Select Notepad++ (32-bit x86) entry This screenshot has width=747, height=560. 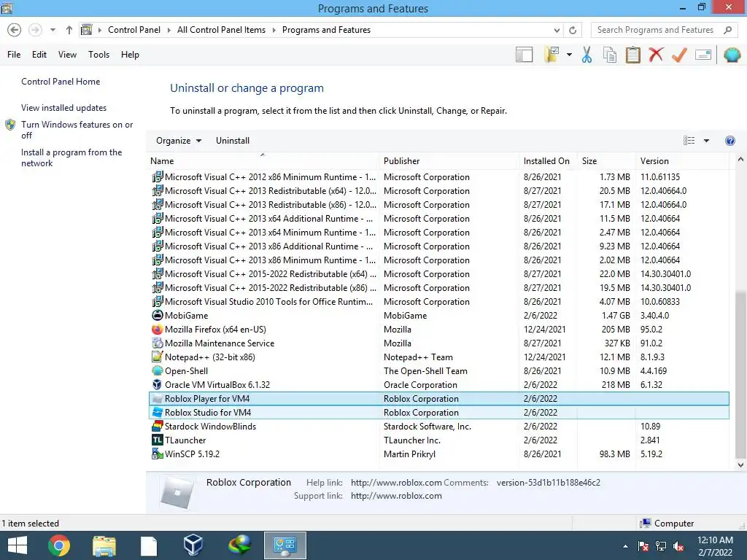[x=438, y=357]
